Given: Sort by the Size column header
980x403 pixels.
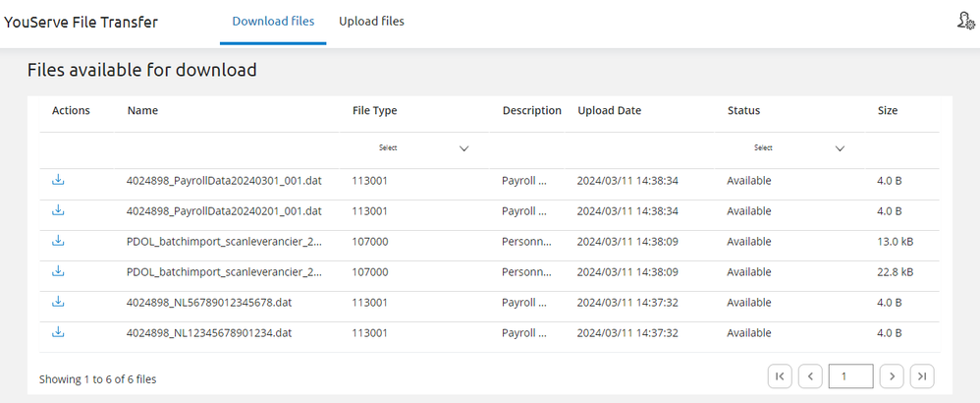Looking at the screenshot, I should [x=888, y=111].
